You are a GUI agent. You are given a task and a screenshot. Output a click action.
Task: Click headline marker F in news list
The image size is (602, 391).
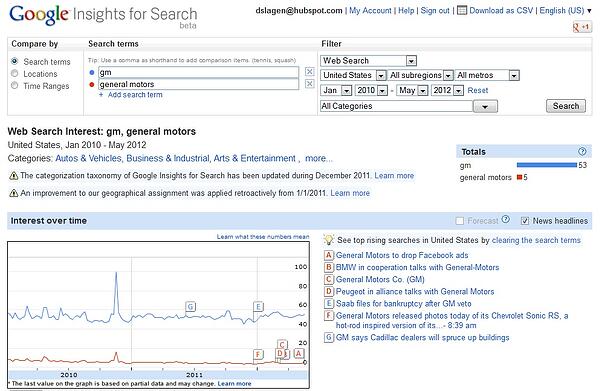(329, 316)
